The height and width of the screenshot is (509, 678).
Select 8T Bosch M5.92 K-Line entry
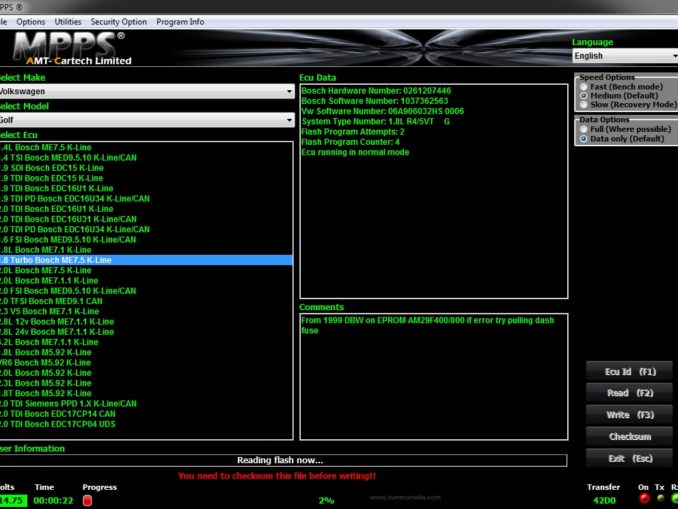146,394
